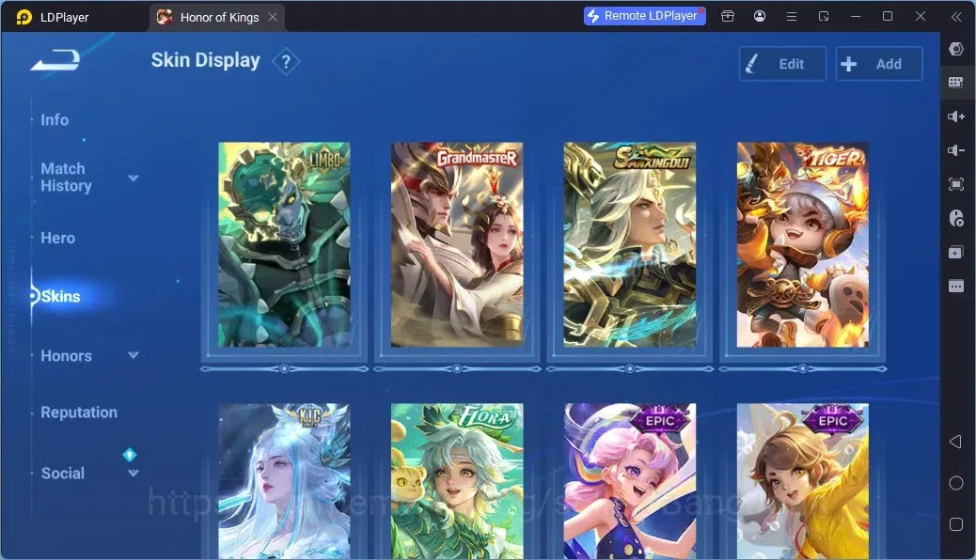The image size is (976, 560).
Task: Click the Android home circle button
Action: coord(956,483)
